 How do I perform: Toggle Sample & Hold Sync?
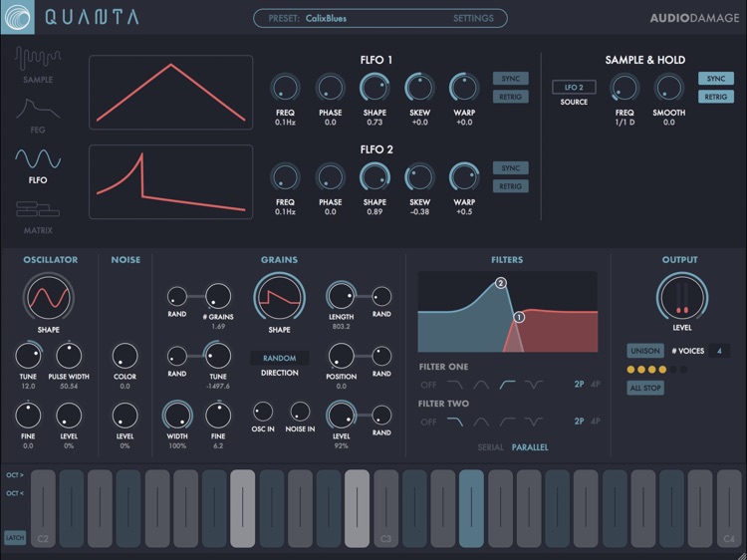coord(716,79)
